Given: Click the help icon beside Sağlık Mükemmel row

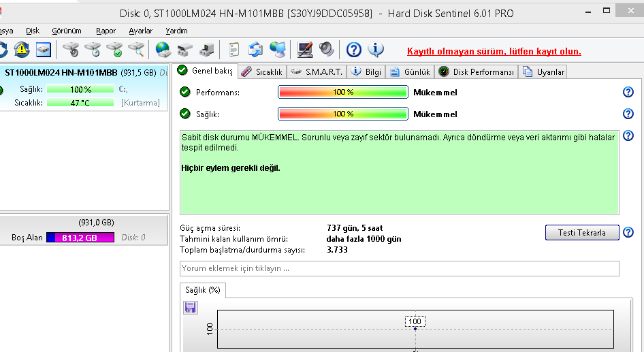Looking at the screenshot, I should tap(628, 114).
